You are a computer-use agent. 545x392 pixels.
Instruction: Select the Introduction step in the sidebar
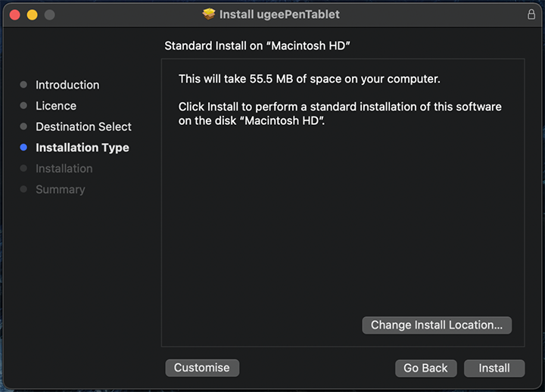(x=67, y=85)
